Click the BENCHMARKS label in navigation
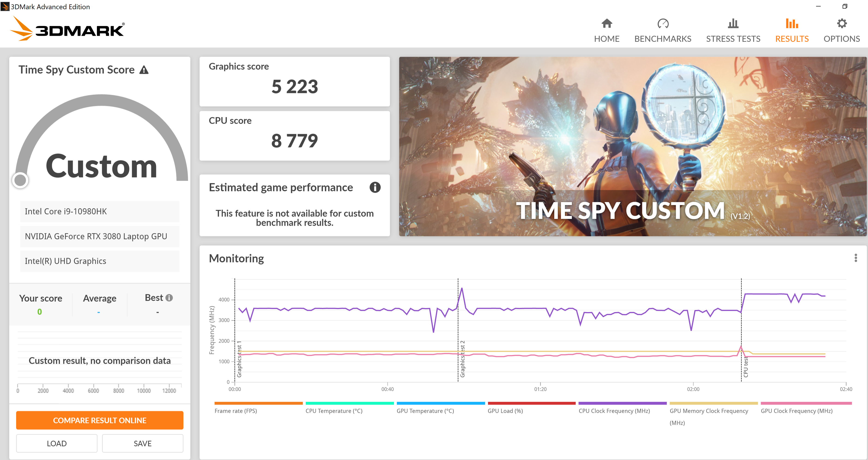Image resolution: width=868 pixels, height=460 pixels. [x=663, y=39]
